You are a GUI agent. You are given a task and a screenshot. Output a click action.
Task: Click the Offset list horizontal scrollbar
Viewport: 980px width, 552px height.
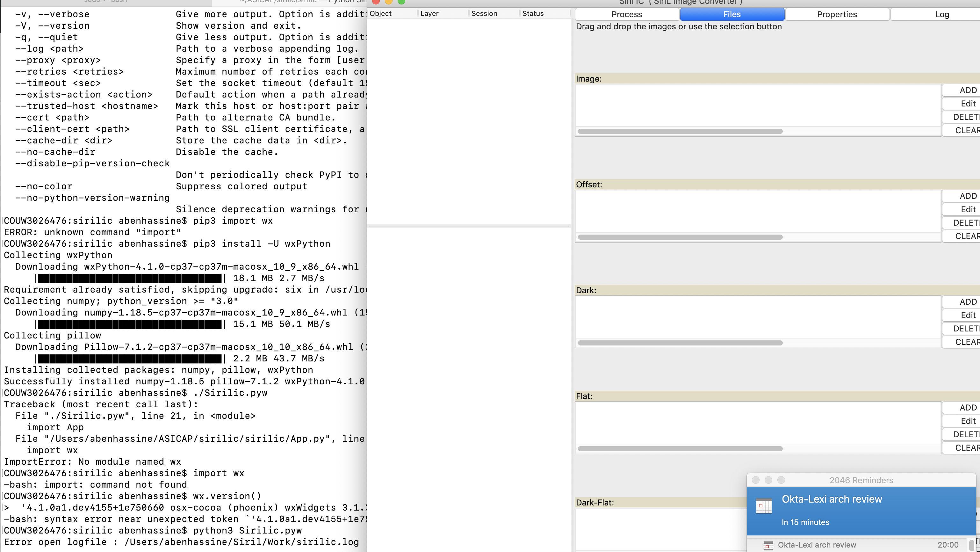(x=680, y=237)
